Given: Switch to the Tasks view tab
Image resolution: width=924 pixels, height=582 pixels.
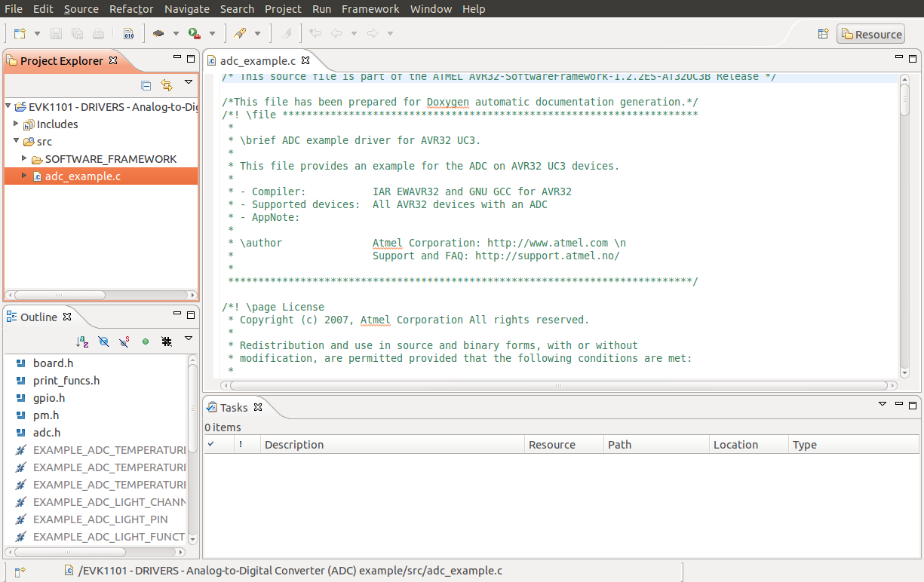Looking at the screenshot, I should point(235,406).
